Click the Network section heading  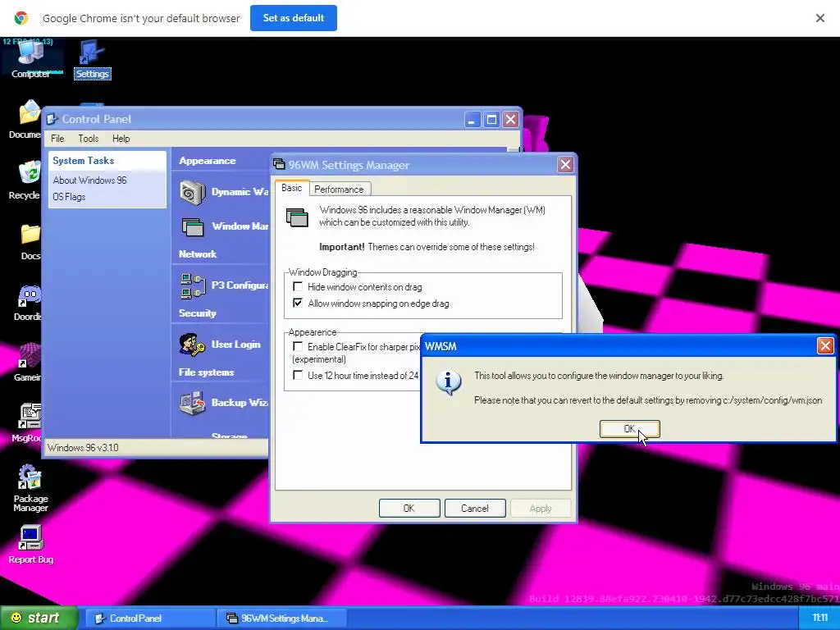click(197, 254)
